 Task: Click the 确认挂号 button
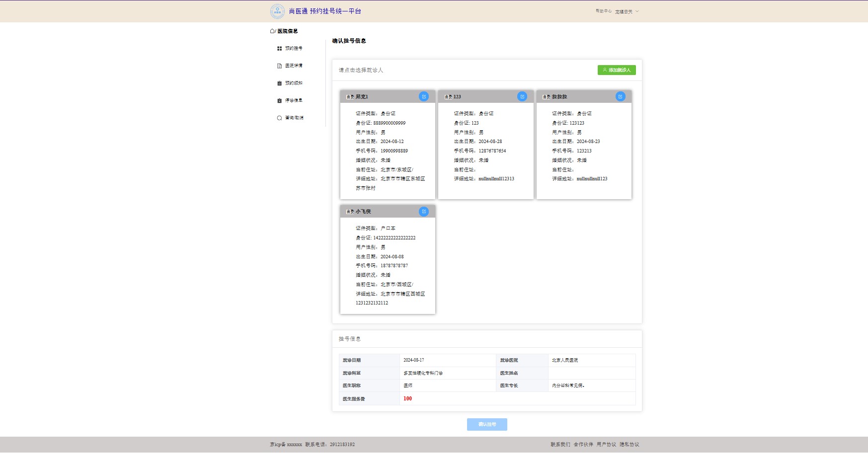coord(487,424)
